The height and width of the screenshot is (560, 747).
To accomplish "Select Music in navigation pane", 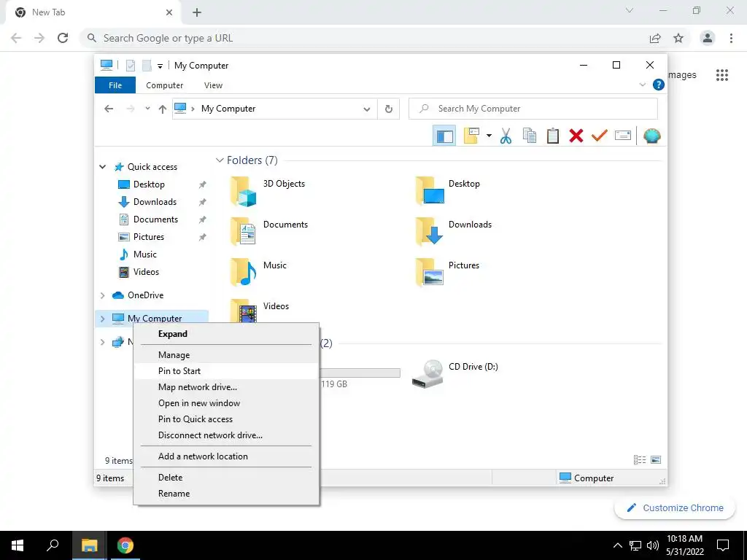I will point(145,254).
